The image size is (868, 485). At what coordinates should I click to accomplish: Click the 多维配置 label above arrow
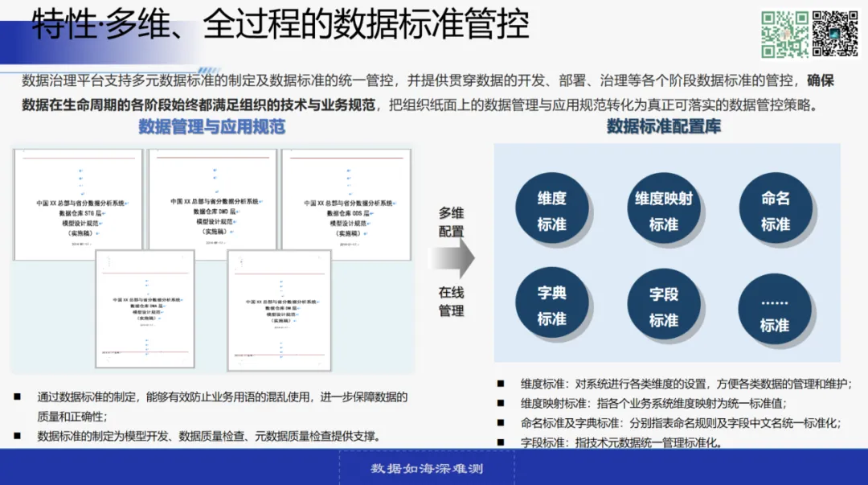451,222
